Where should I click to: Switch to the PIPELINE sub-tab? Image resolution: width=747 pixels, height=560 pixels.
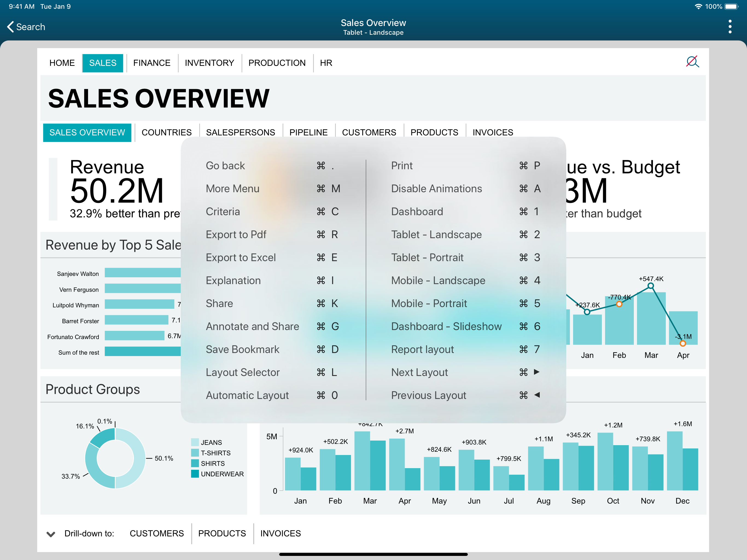[x=308, y=132]
